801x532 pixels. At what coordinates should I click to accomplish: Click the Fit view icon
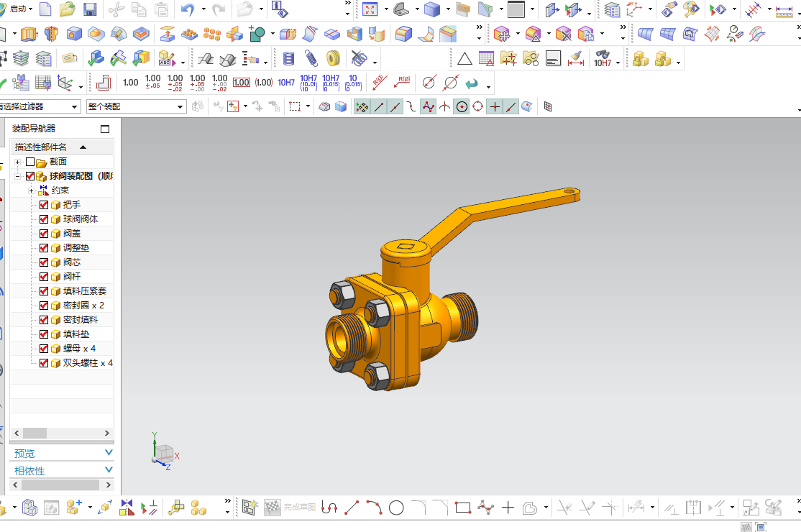[x=370, y=9]
